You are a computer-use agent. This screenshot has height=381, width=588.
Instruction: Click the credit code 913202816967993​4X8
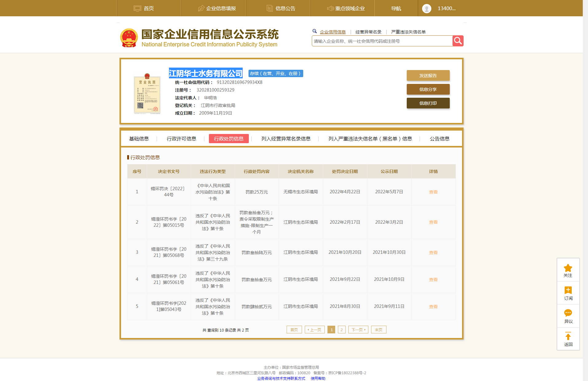pyautogui.click(x=240, y=82)
